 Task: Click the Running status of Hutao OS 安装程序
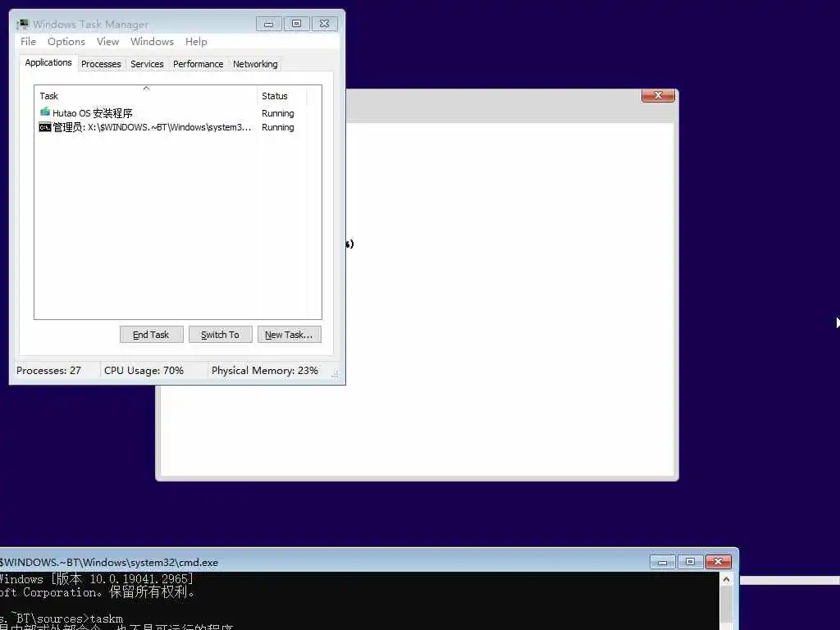click(277, 113)
